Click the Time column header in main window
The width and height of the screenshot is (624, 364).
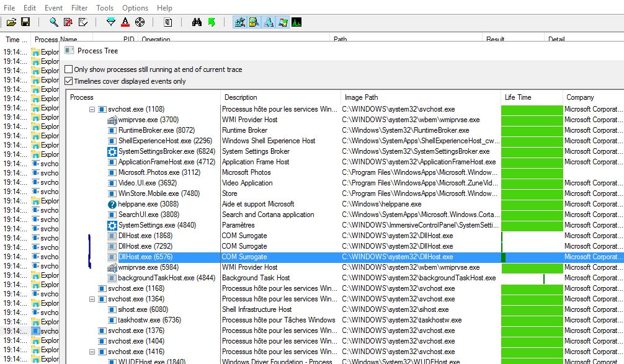click(x=16, y=40)
